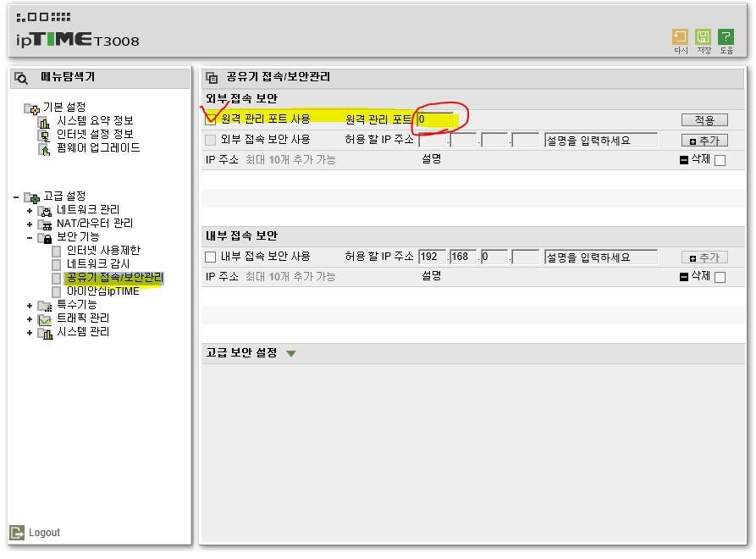Expand the 네트워크 관리 tree node
Screen dimensions: 756x559
(x=30, y=210)
